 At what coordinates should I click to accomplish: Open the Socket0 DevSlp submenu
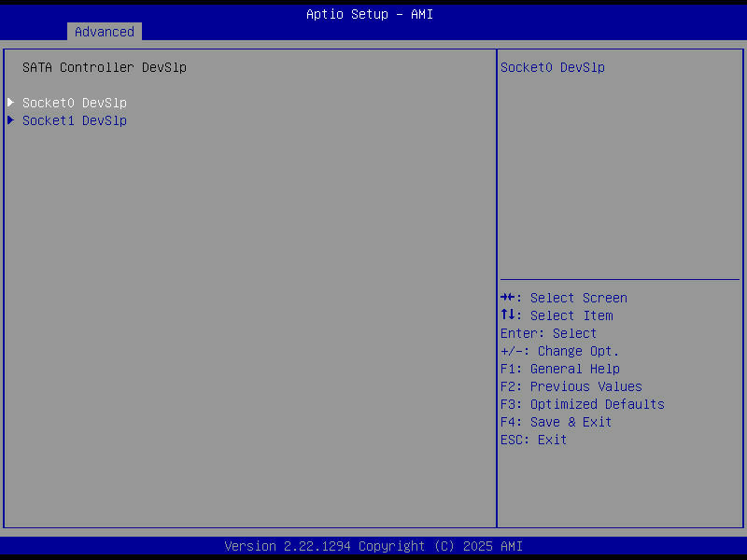click(x=75, y=103)
